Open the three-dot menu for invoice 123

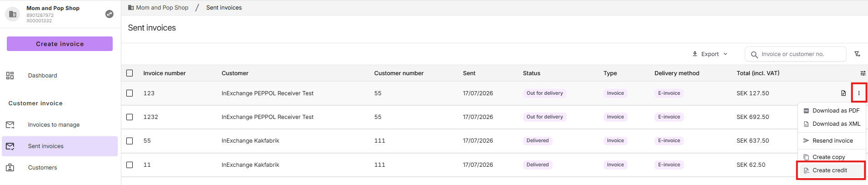coord(859,93)
